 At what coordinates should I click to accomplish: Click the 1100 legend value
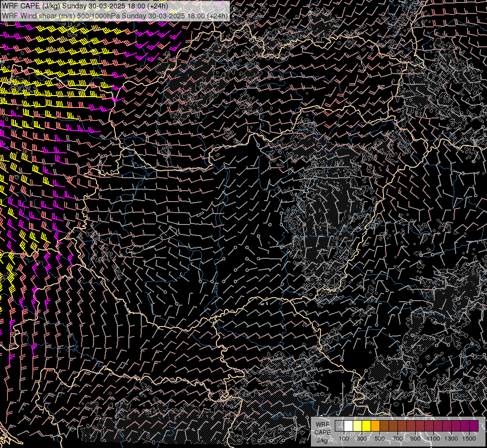tap(433, 439)
